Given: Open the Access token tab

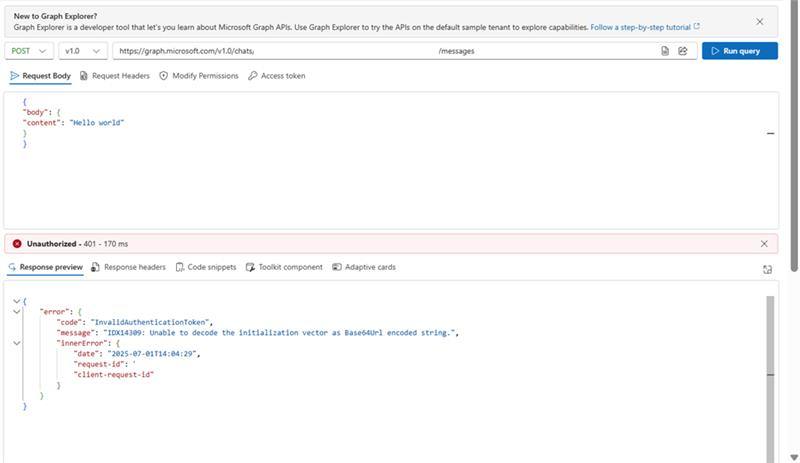Looking at the screenshot, I should (277, 76).
